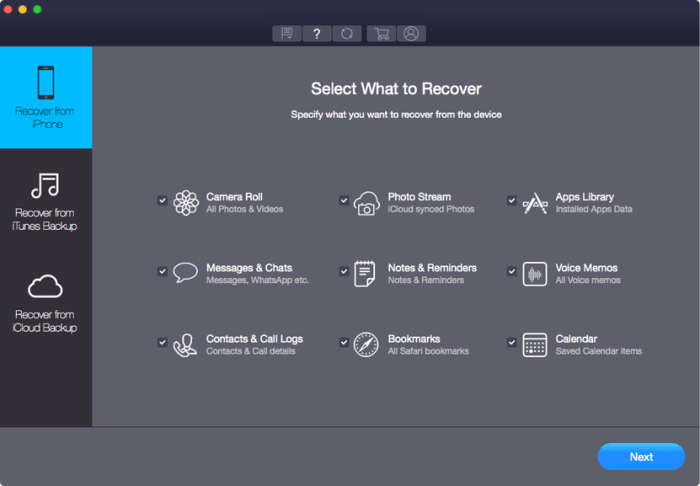Click the Next button
This screenshot has height=486, width=700.
(x=641, y=457)
